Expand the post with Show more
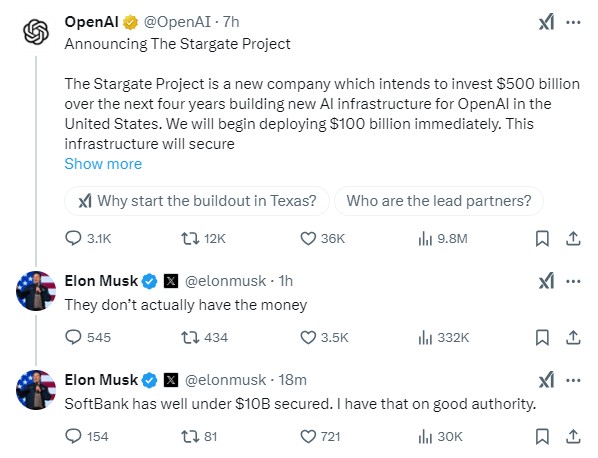This screenshot has height=458, width=598. point(103,164)
